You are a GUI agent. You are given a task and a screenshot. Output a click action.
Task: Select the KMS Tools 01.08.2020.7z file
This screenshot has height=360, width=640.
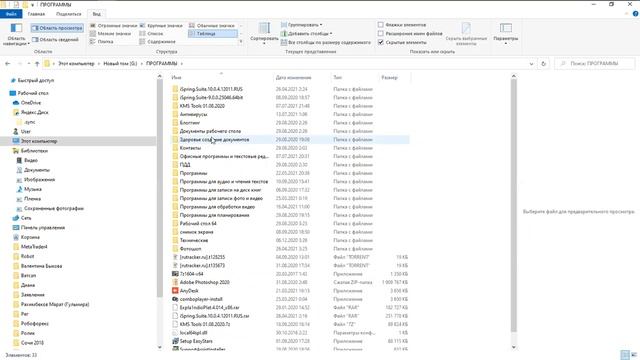[x=205, y=324]
